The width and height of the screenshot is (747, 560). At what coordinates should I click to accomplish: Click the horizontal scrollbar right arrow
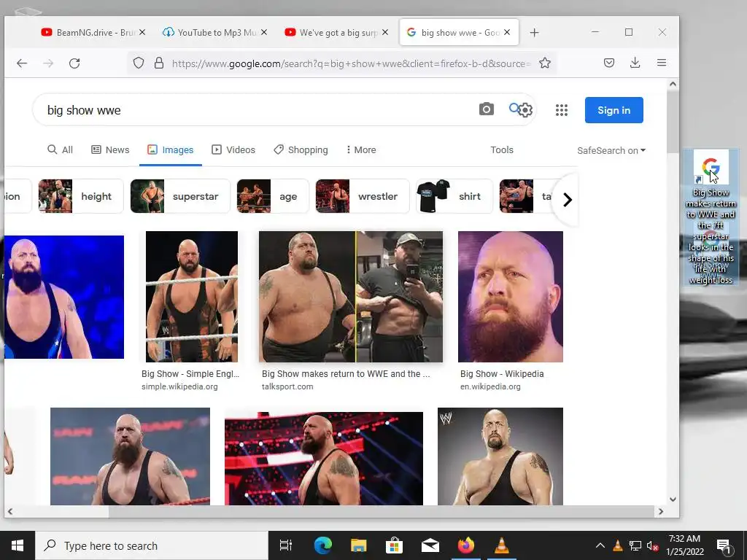[x=661, y=511]
